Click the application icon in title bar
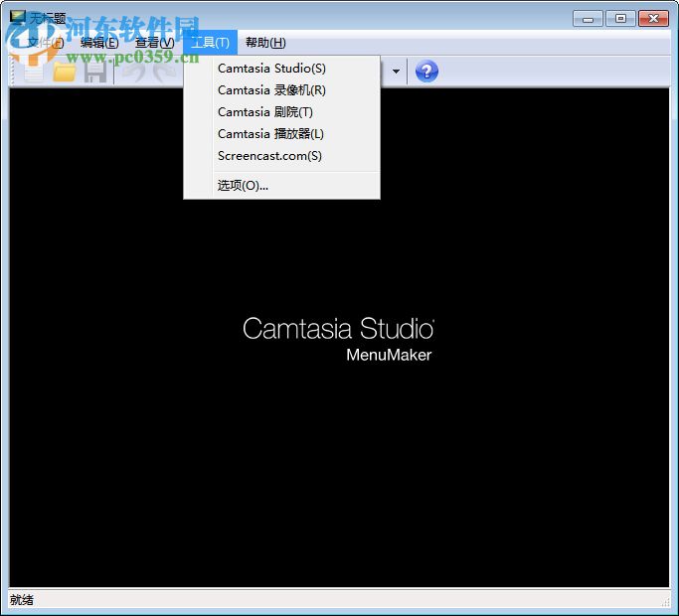 [18, 17]
